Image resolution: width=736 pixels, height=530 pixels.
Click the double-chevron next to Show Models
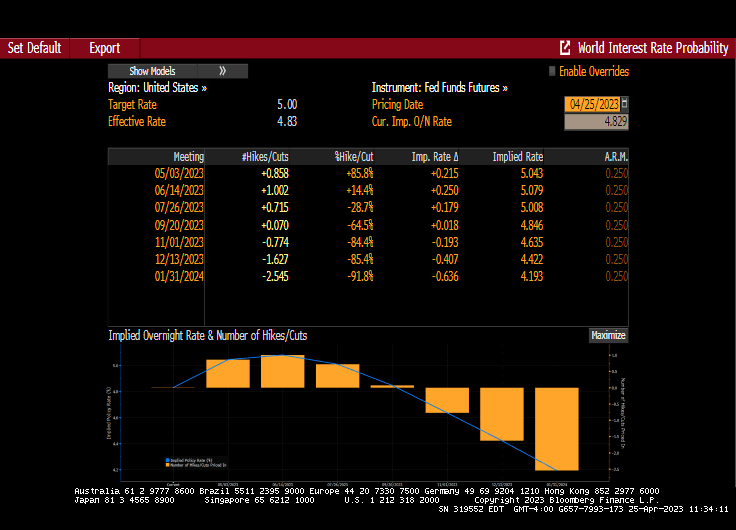(x=222, y=71)
